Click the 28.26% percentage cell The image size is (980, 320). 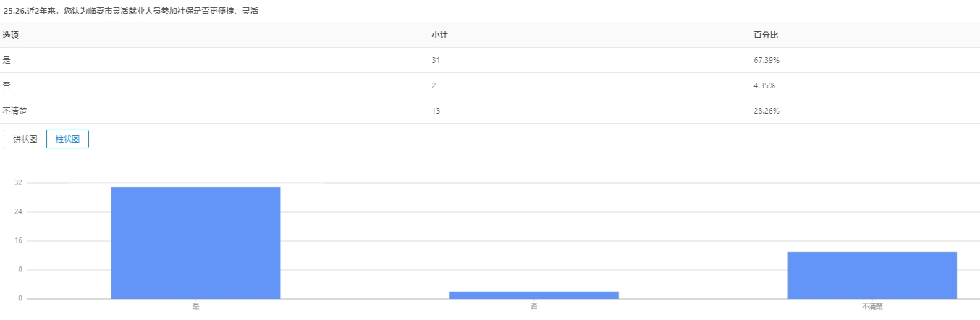(766, 111)
